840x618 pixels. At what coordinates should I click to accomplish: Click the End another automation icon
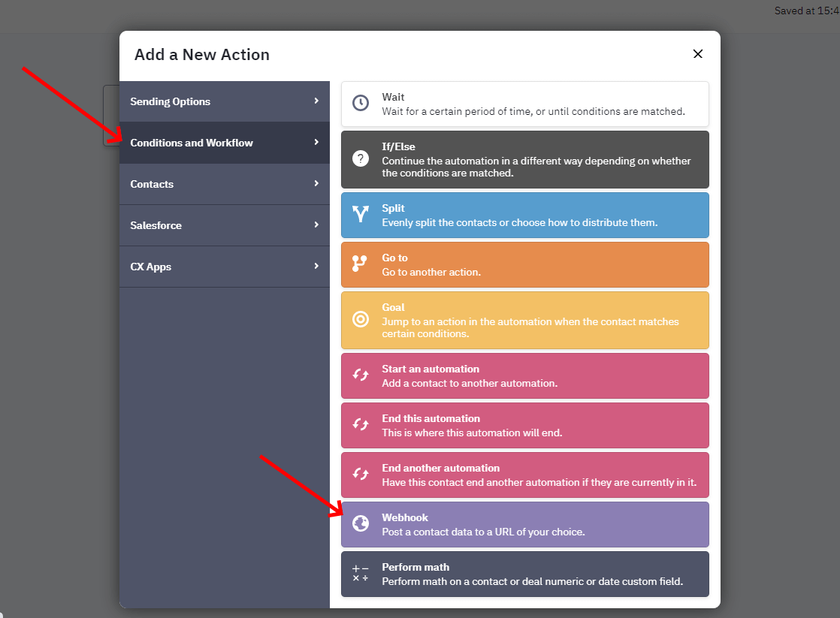click(x=361, y=475)
